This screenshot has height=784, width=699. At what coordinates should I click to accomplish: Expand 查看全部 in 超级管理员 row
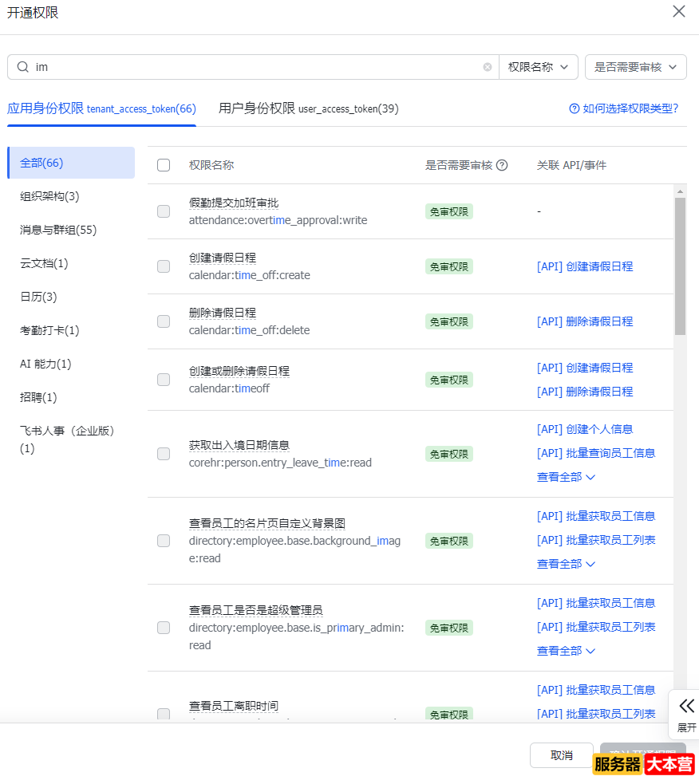pos(566,651)
